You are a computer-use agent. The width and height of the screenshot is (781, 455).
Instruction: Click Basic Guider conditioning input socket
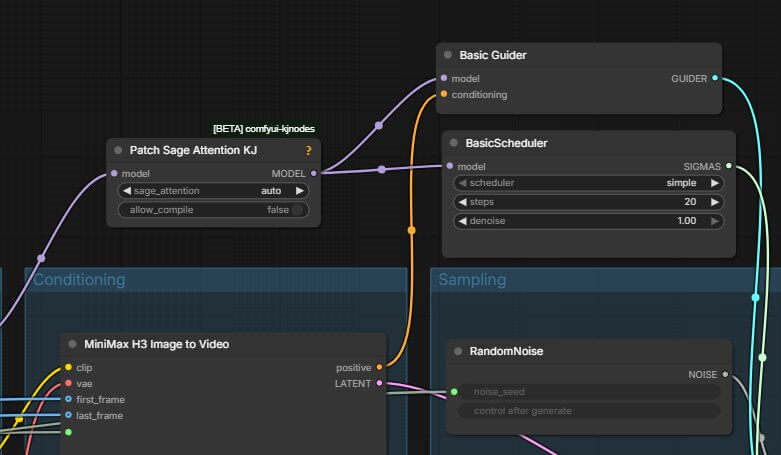pyautogui.click(x=444, y=94)
